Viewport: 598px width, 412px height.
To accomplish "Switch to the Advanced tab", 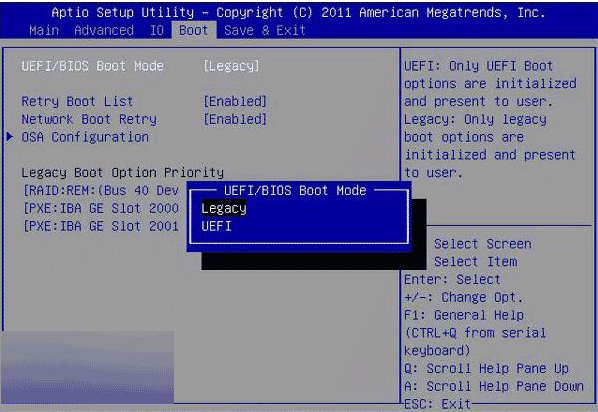I will point(104,30).
